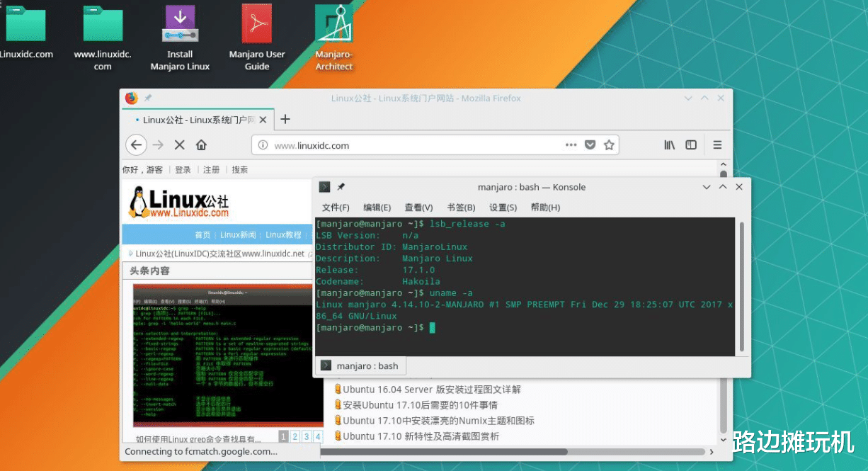Toggle the pin on the Firefox titlebar

(148, 98)
